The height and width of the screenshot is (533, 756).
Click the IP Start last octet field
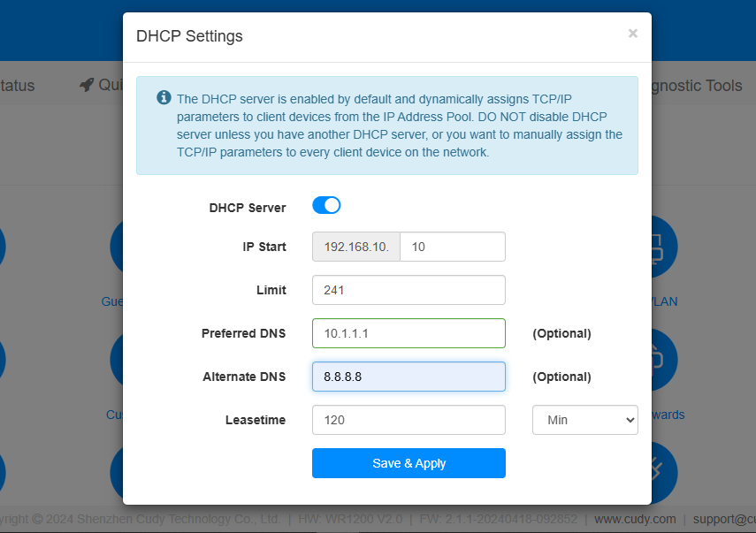click(x=452, y=247)
